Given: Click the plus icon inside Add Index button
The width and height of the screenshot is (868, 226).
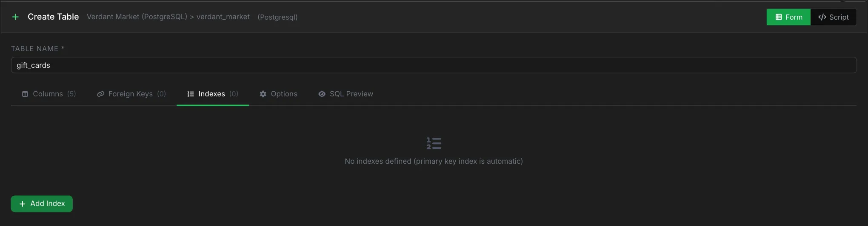Looking at the screenshot, I should (x=23, y=204).
